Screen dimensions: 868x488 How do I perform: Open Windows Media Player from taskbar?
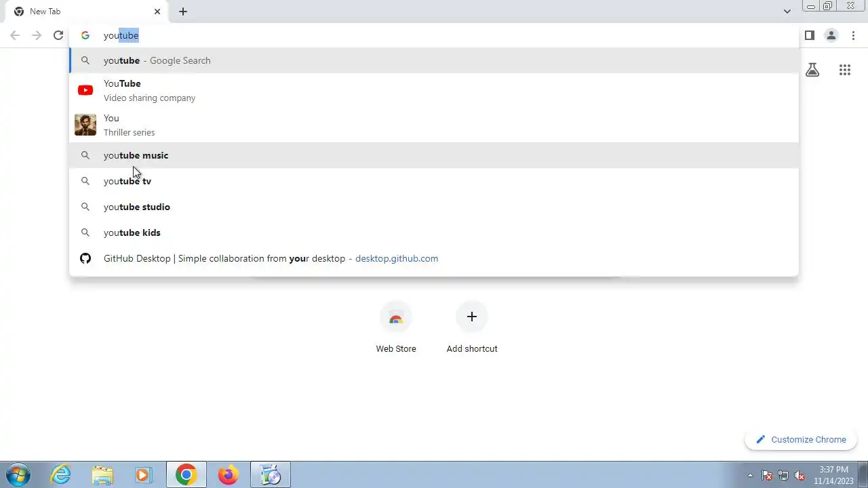point(143,474)
